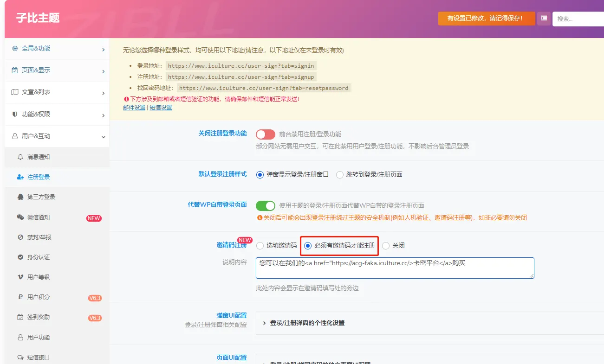
Task: Open the 消息通知 submenu item
Action: pos(57,157)
